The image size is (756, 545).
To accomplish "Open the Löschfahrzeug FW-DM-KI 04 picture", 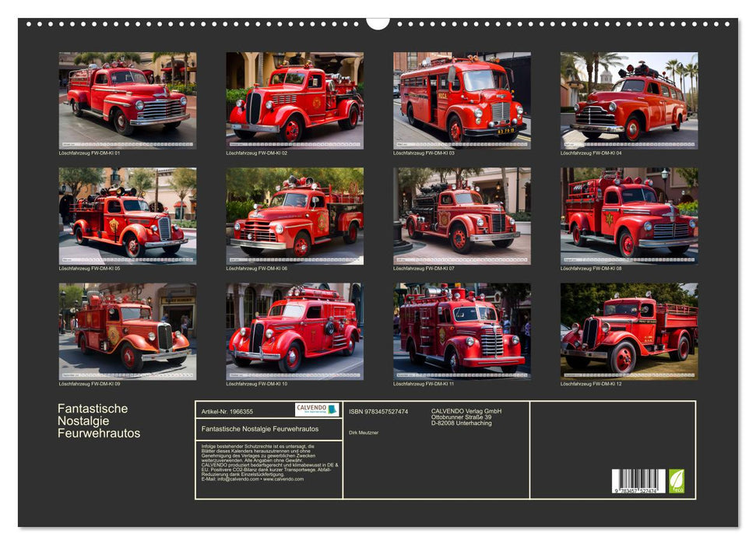I will (x=629, y=100).
